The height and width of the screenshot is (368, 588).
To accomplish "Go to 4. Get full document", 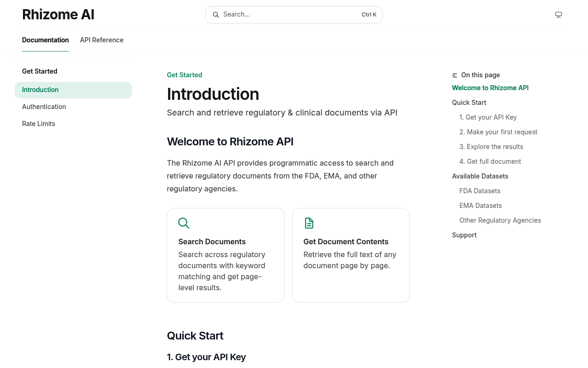I will (490, 161).
